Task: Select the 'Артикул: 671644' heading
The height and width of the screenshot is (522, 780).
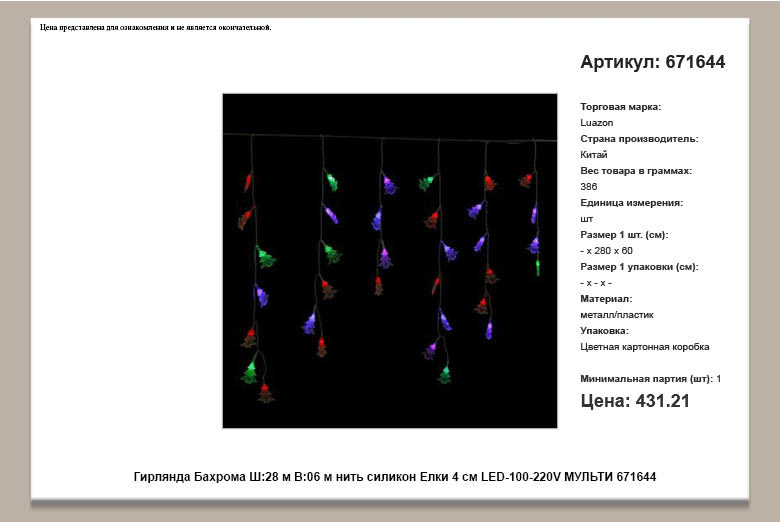Action: coord(653,62)
